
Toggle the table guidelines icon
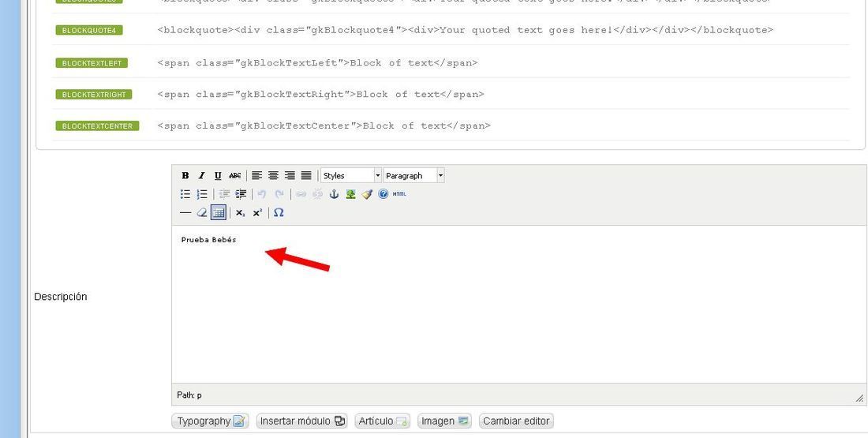pos(219,212)
